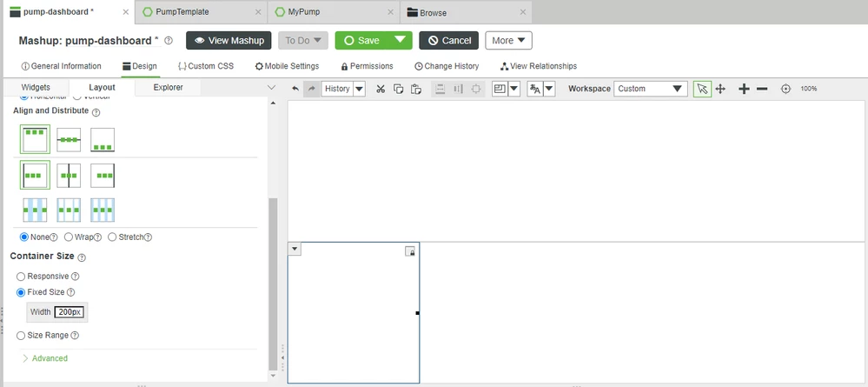This screenshot has width=868, height=387.
Task: Align items to the bottom of container
Action: 103,140
